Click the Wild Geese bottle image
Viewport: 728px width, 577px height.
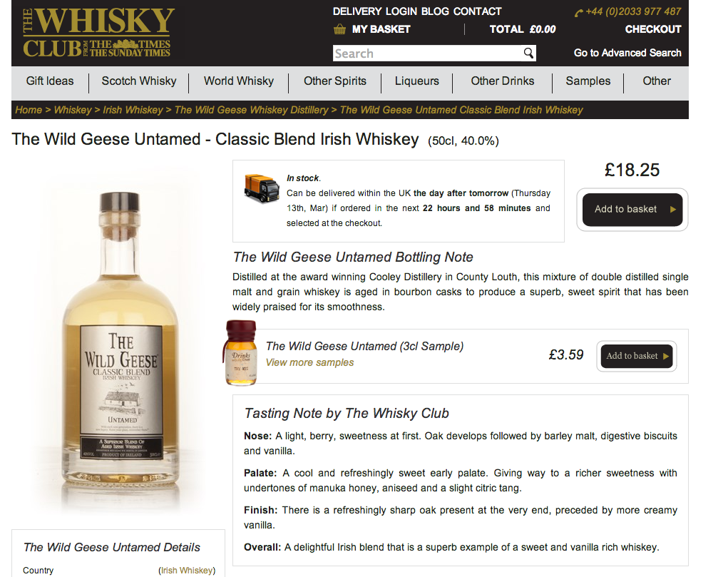click(x=121, y=339)
